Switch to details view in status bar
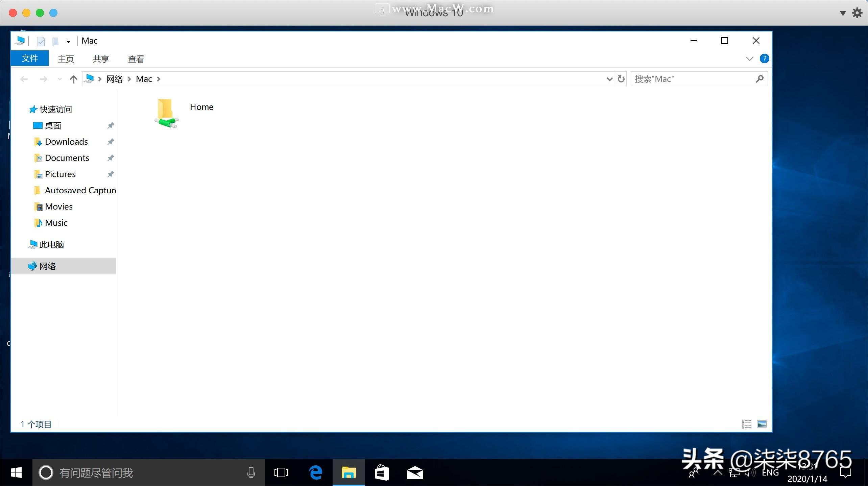 tap(747, 424)
